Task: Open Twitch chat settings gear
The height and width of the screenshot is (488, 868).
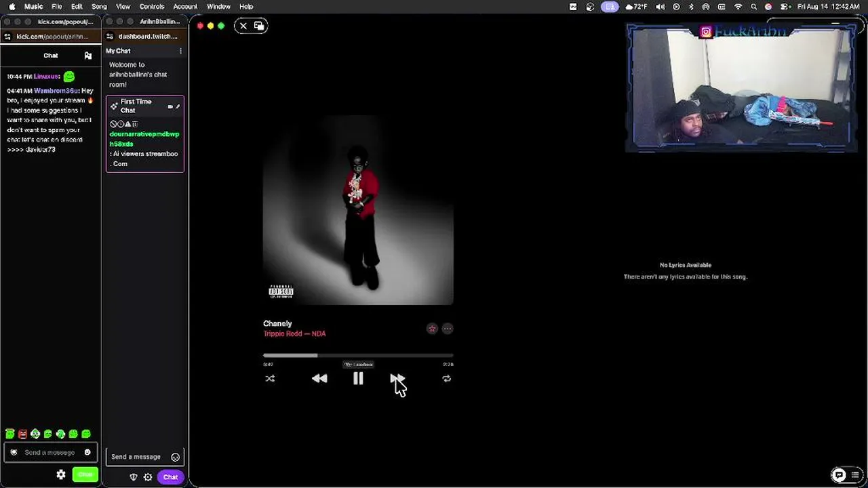Action: pos(148,477)
